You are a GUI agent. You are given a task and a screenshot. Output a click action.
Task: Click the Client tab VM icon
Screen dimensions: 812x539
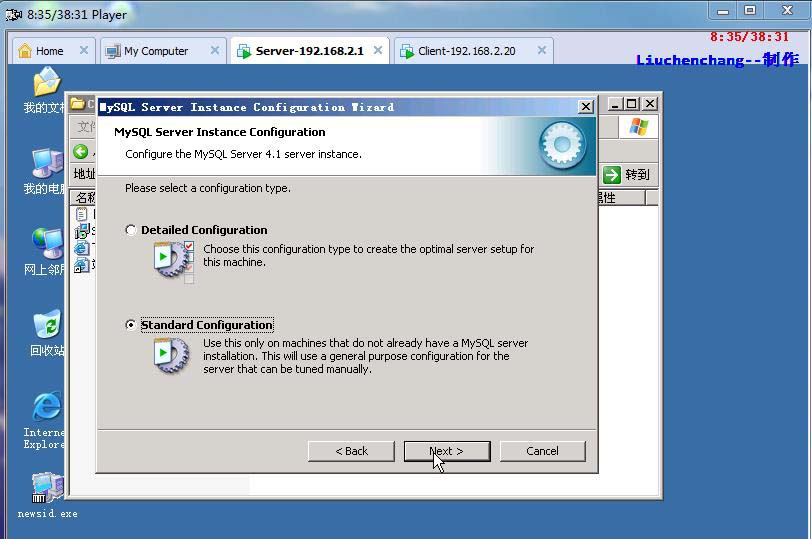pyautogui.click(x=407, y=51)
